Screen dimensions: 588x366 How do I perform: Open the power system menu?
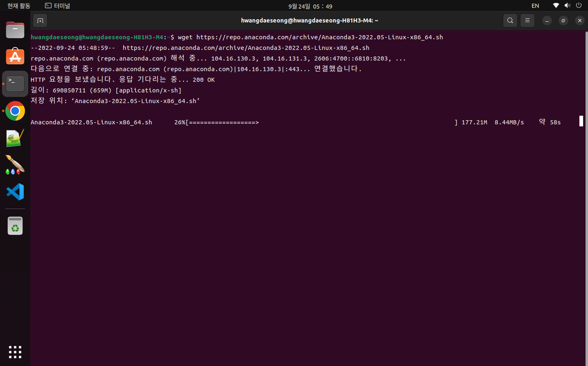point(579,6)
